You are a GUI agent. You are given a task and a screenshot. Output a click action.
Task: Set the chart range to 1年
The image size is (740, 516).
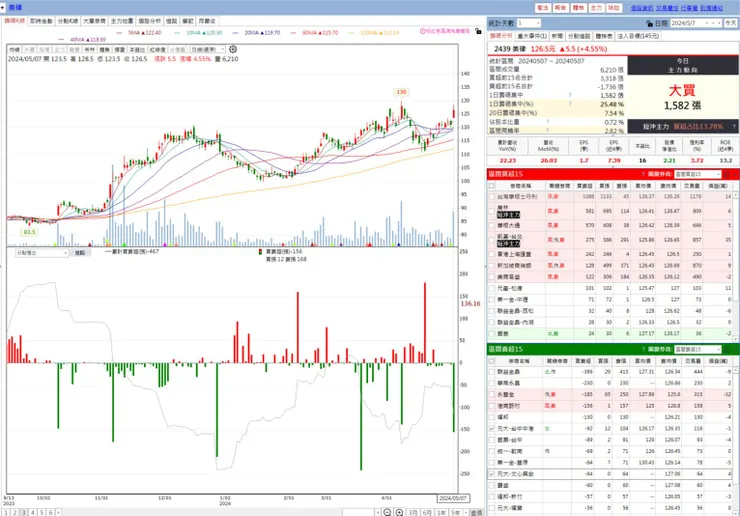click(441, 512)
